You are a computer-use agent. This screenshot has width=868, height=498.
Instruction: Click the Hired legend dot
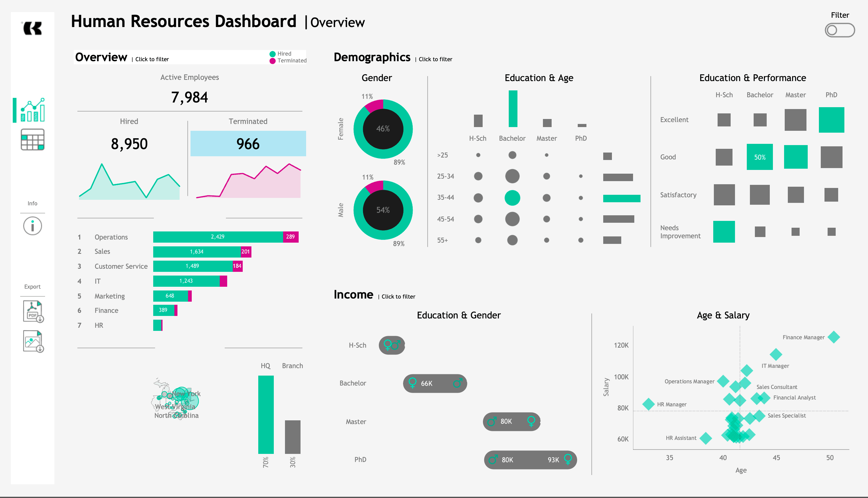pyautogui.click(x=273, y=54)
